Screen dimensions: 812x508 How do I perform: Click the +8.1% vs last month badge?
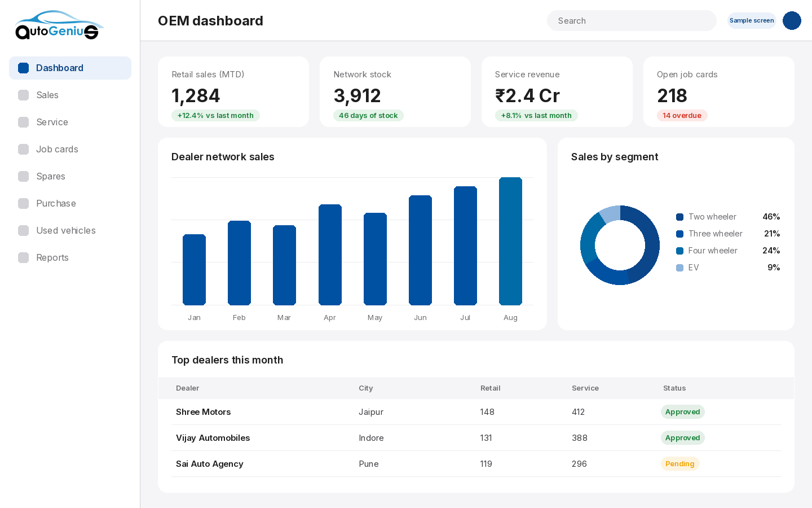(x=536, y=116)
